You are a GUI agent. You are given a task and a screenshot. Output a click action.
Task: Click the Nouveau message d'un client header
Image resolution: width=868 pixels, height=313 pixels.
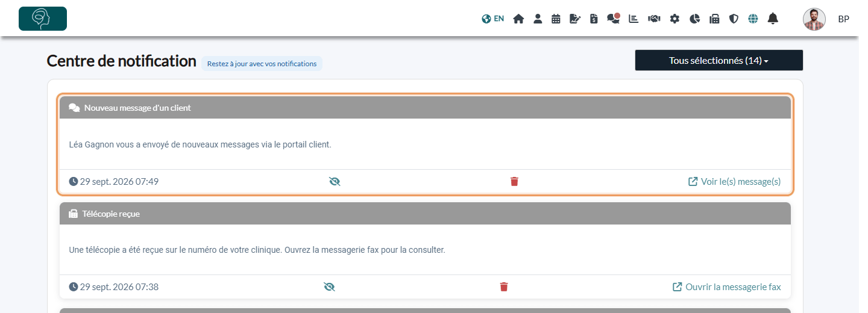coord(425,108)
